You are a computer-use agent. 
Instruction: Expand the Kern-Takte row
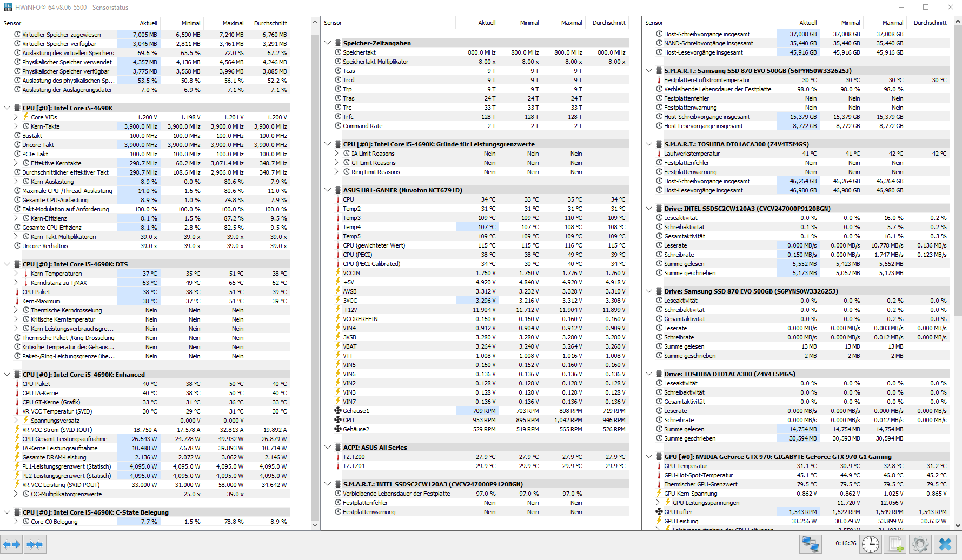coord(16,126)
